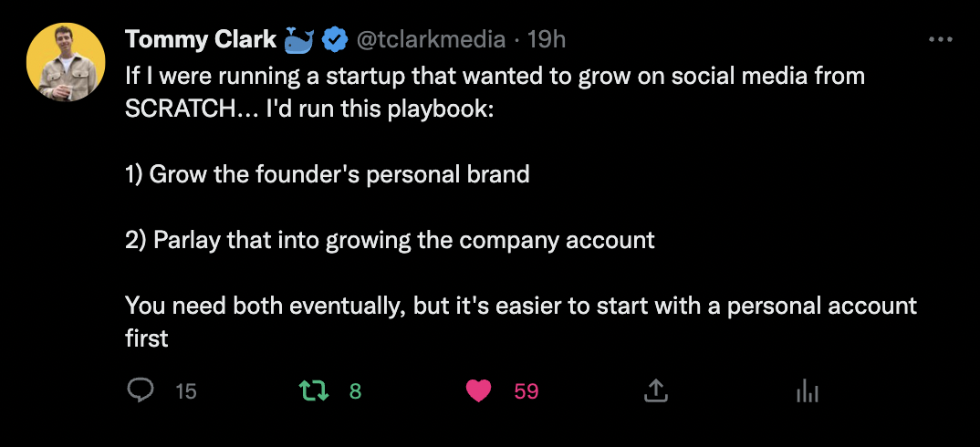
Task: Click the reply count 15
Action: point(186,391)
